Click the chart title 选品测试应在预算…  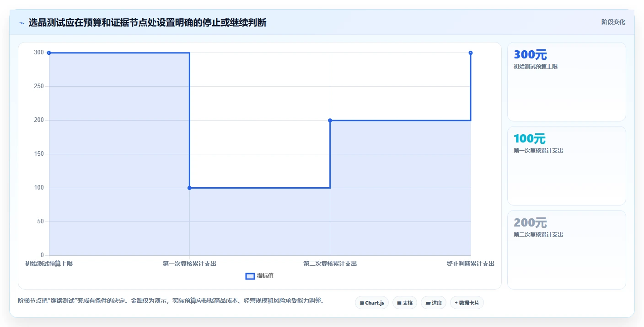pos(147,22)
